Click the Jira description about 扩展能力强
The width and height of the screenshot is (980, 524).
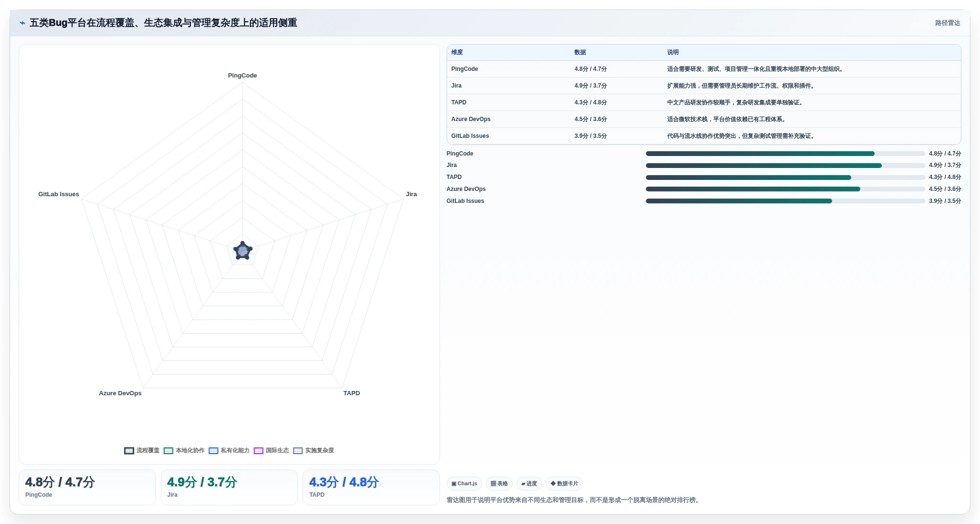pos(741,86)
